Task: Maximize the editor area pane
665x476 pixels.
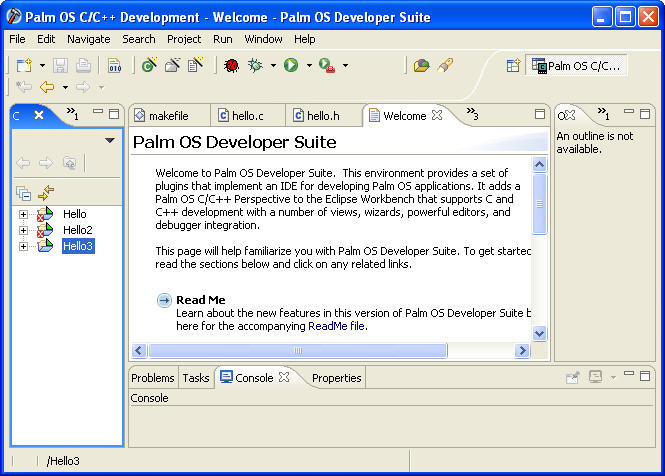Action: click(x=540, y=114)
